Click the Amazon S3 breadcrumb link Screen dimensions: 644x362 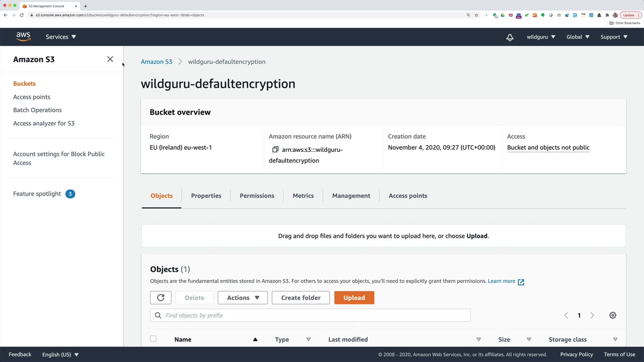click(156, 61)
